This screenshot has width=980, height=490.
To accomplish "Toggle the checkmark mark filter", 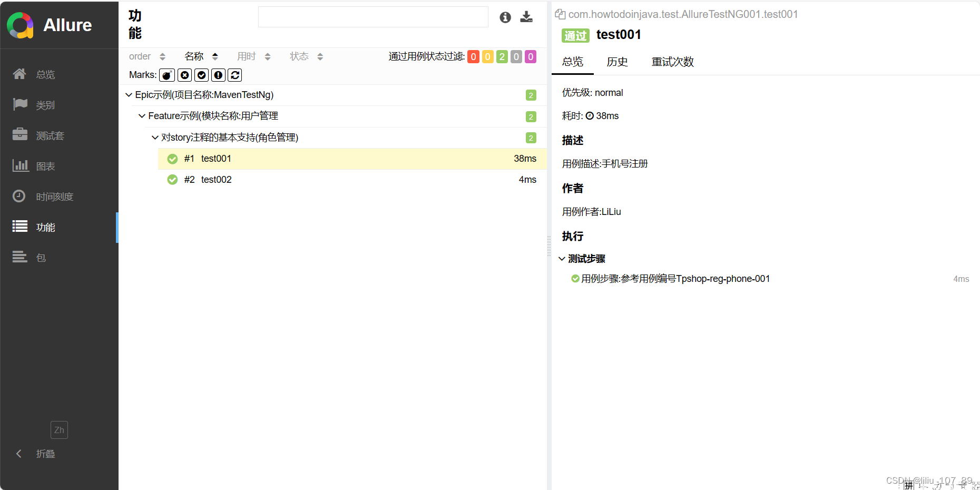I will click(201, 75).
